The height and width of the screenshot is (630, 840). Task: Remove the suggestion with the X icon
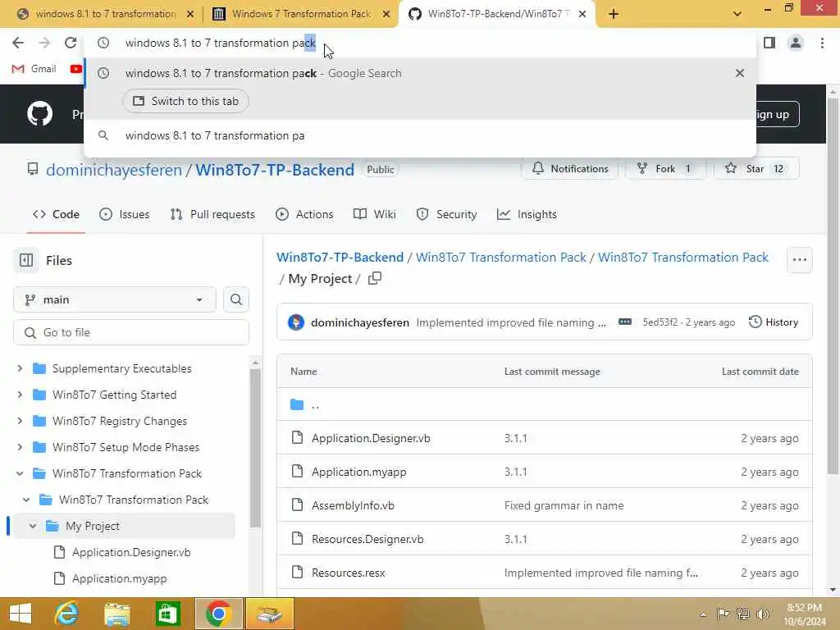pos(739,73)
